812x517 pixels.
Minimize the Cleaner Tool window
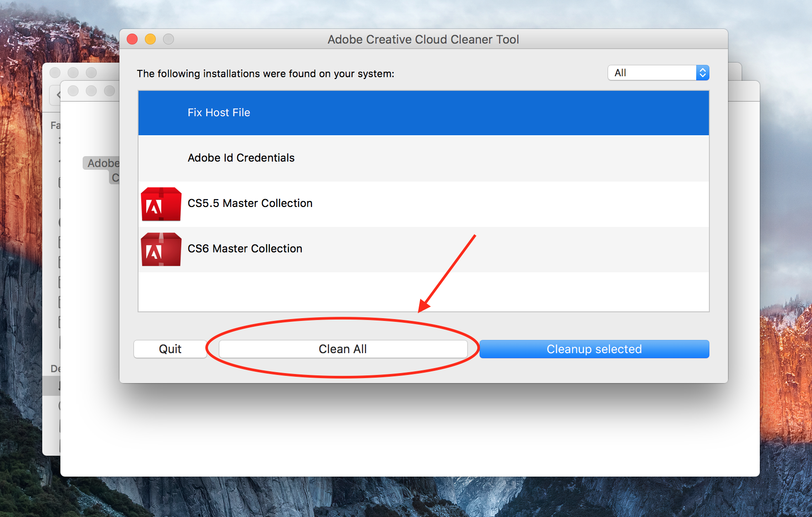click(150, 39)
